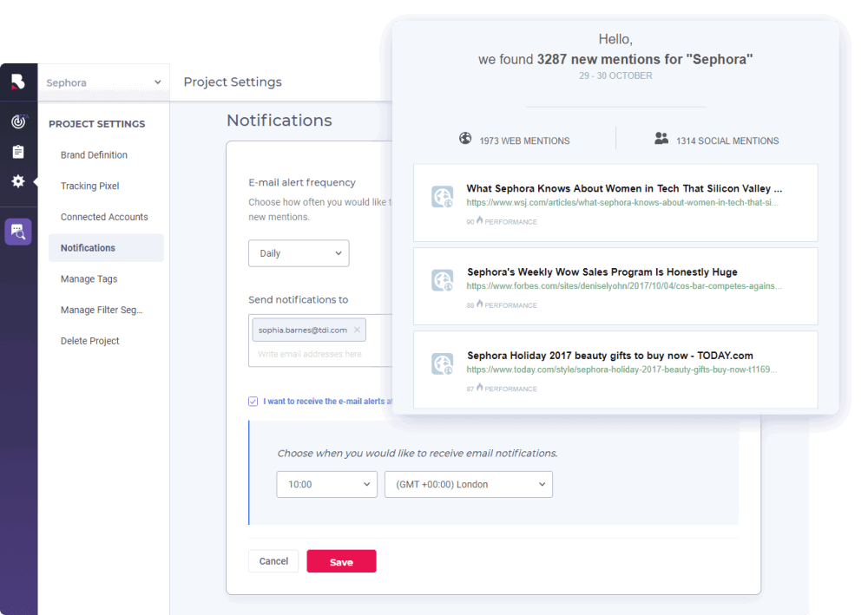Click globe icon beside WSJ article
The image size is (868, 615).
tap(443, 197)
